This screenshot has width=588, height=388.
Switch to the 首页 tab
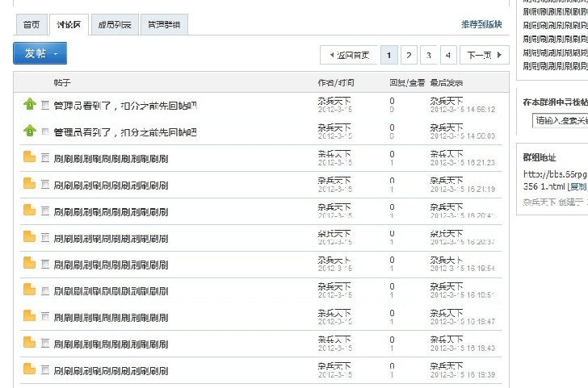pyautogui.click(x=31, y=25)
